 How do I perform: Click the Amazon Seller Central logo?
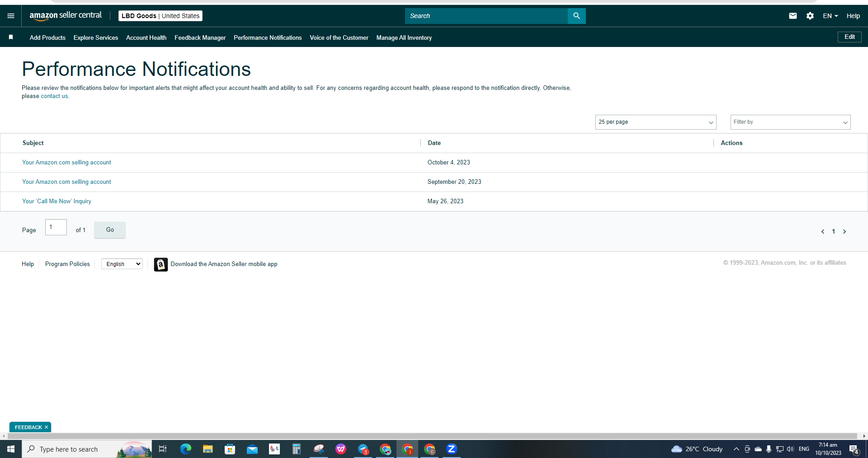(66, 16)
